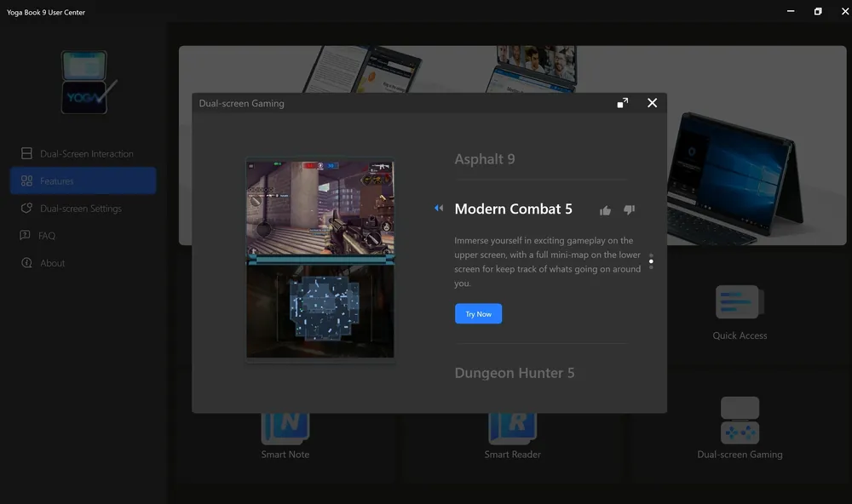
Task: Restore the Yoga Book 9 User Center window
Action: (x=818, y=11)
